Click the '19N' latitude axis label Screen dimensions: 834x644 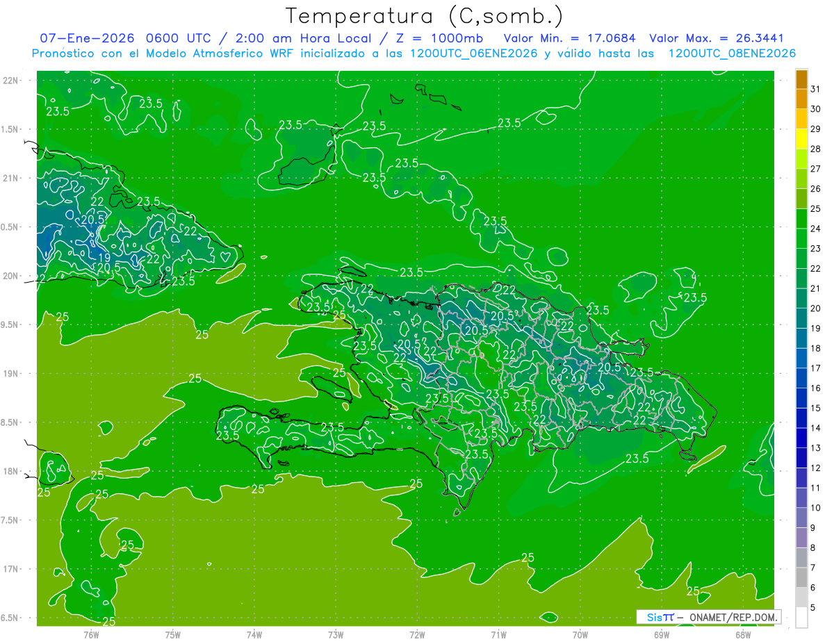(11, 373)
